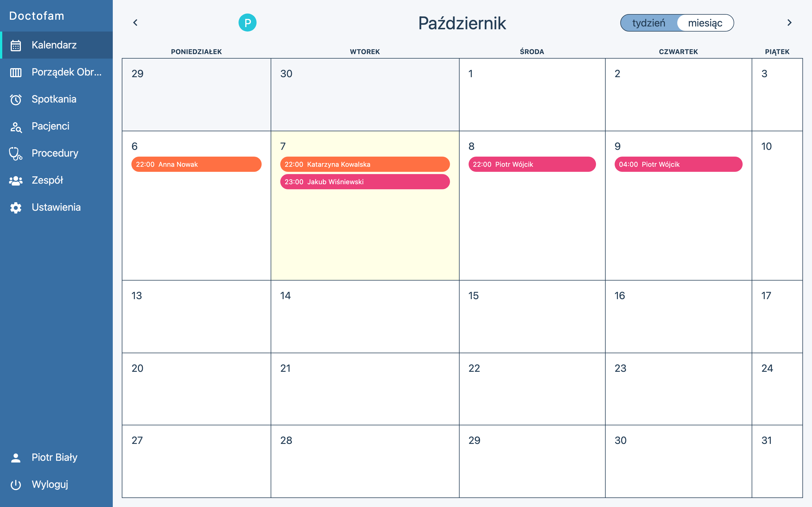The height and width of the screenshot is (507, 812).
Task: Open the Zespół menu item
Action: click(x=47, y=180)
